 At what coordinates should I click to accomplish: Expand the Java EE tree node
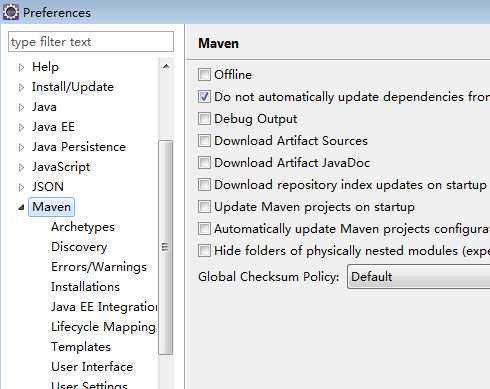21,127
